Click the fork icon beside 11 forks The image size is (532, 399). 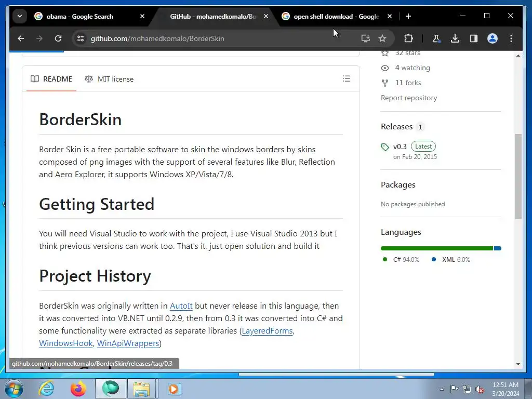385,83
